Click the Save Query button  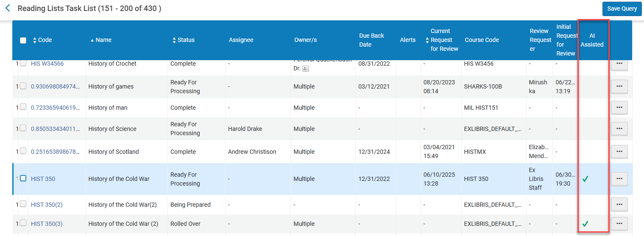[x=622, y=8]
